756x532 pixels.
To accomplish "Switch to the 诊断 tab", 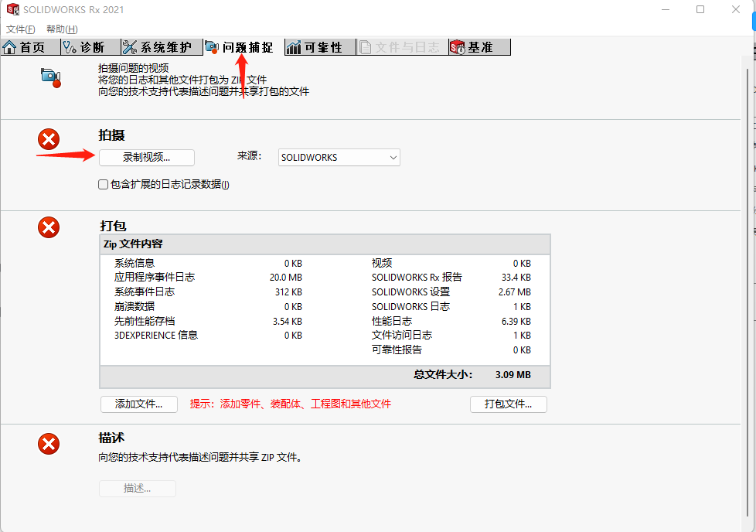I will 90,47.
